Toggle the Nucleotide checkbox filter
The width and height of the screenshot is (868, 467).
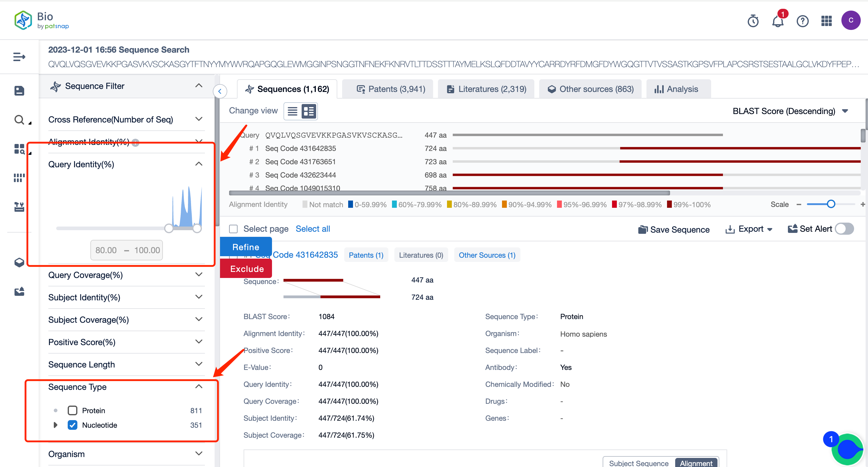[73, 425]
